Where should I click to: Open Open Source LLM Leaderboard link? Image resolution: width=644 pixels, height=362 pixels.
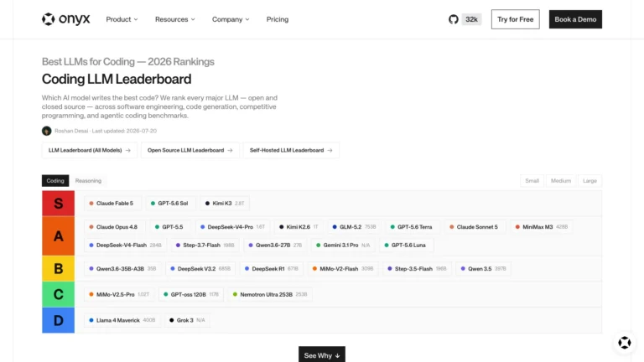pyautogui.click(x=190, y=150)
